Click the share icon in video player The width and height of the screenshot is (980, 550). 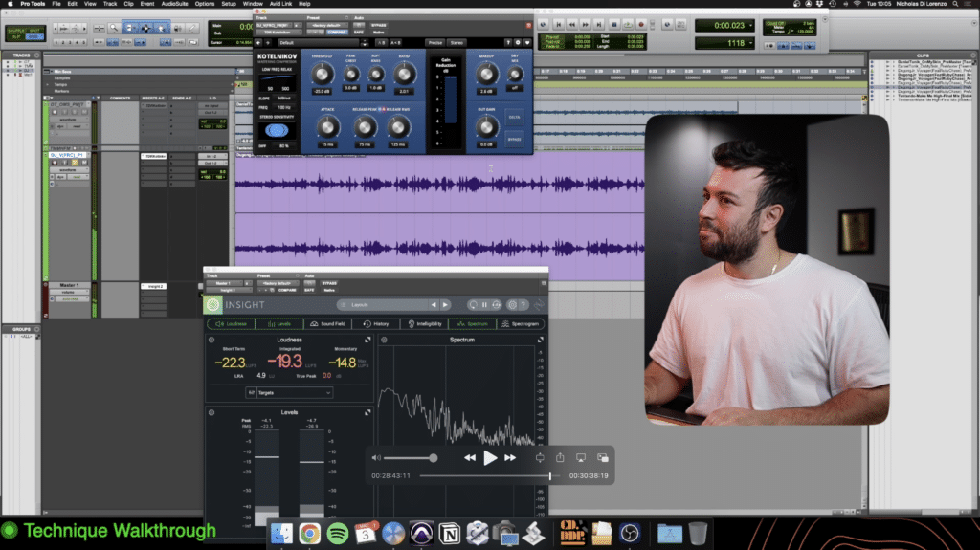(x=560, y=457)
